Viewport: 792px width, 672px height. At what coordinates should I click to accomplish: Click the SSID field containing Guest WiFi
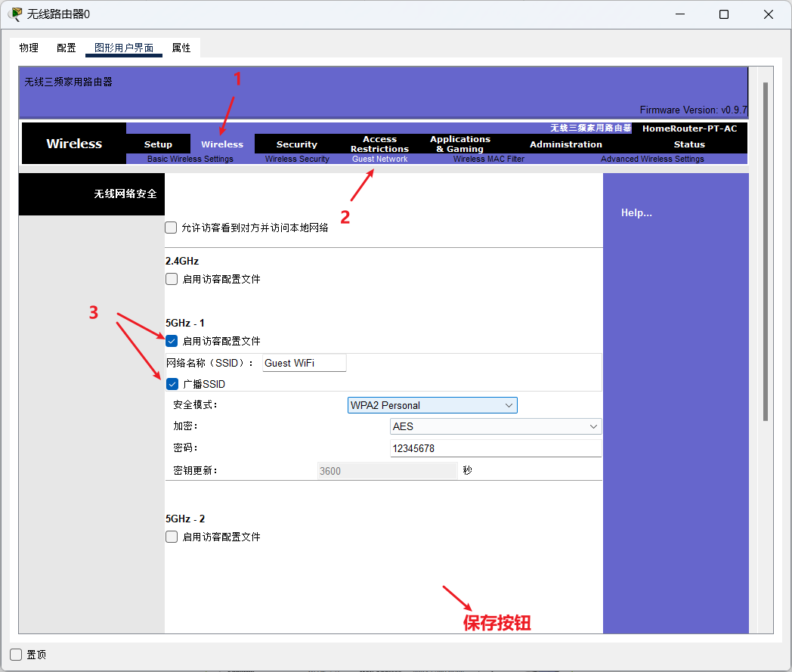pos(305,363)
